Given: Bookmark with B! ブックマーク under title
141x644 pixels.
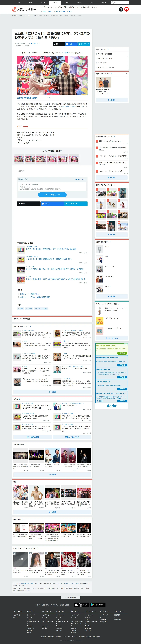Looking at the screenshot, I should (x=84, y=44).
